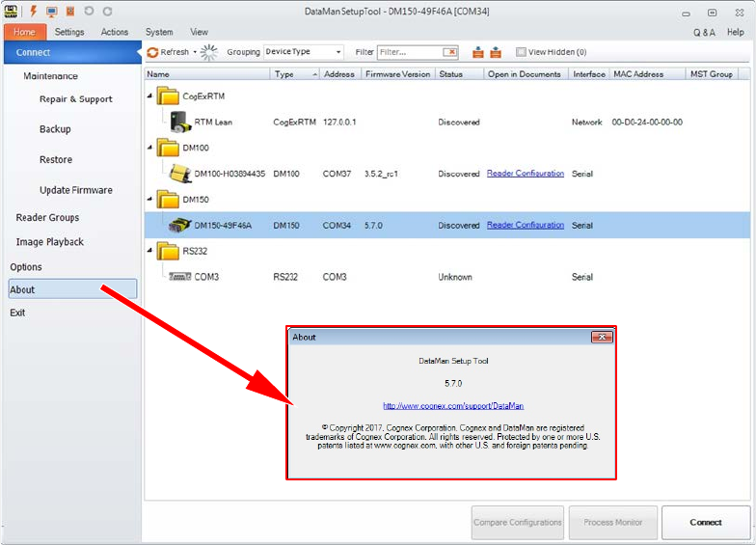Open the cognex.com support DataMan link

453,405
